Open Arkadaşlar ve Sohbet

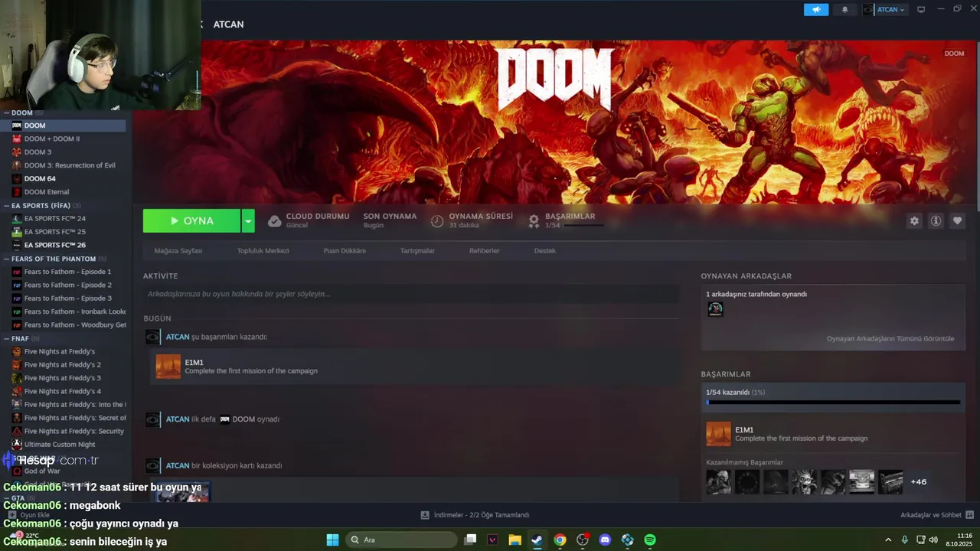coord(936,515)
